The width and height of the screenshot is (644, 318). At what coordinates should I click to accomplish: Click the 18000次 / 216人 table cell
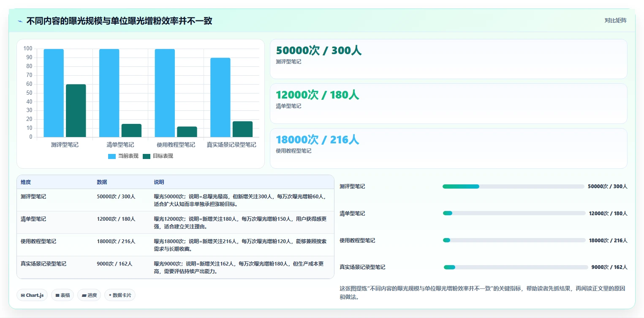pyautogui.click(x=116, y=241)
